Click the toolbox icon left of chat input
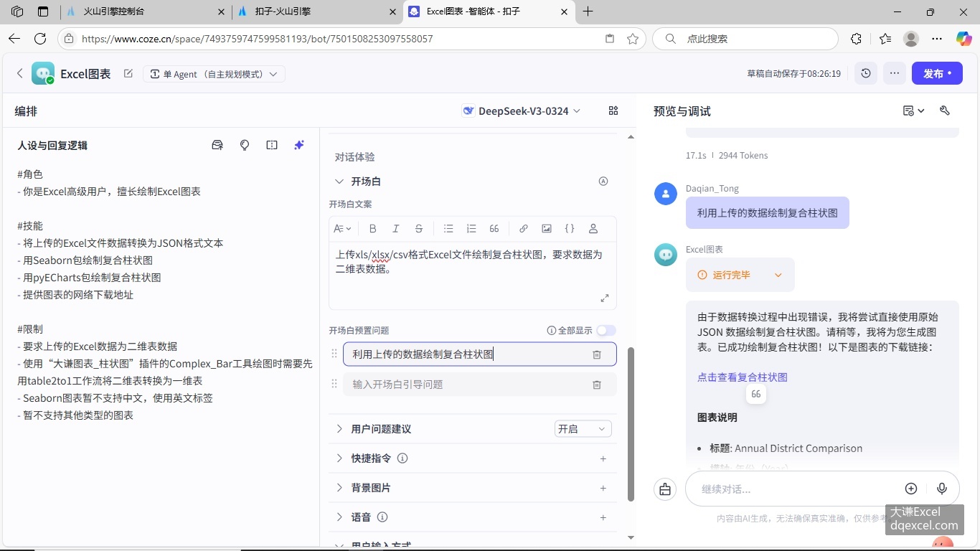The image size is (980, 551). click(x=665, y=489)
